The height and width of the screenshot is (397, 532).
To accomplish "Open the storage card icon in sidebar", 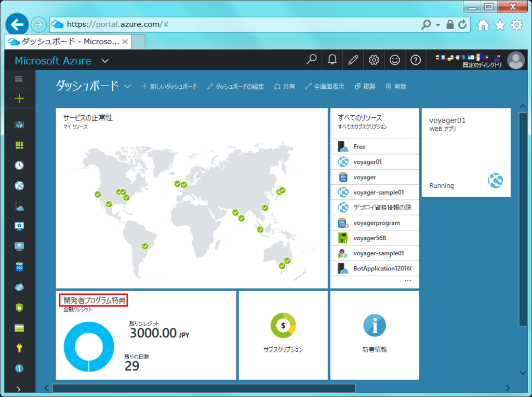I will (x=19, y=328).
